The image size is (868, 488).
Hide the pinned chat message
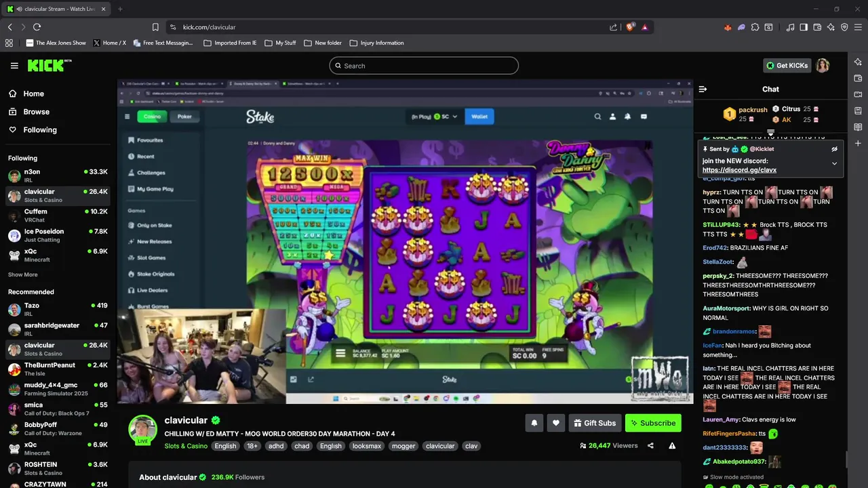(x=834, y=149)
